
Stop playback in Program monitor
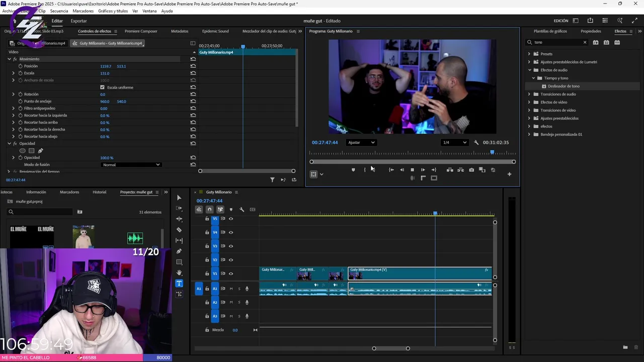pyautogui.click(x=412, y=170)
